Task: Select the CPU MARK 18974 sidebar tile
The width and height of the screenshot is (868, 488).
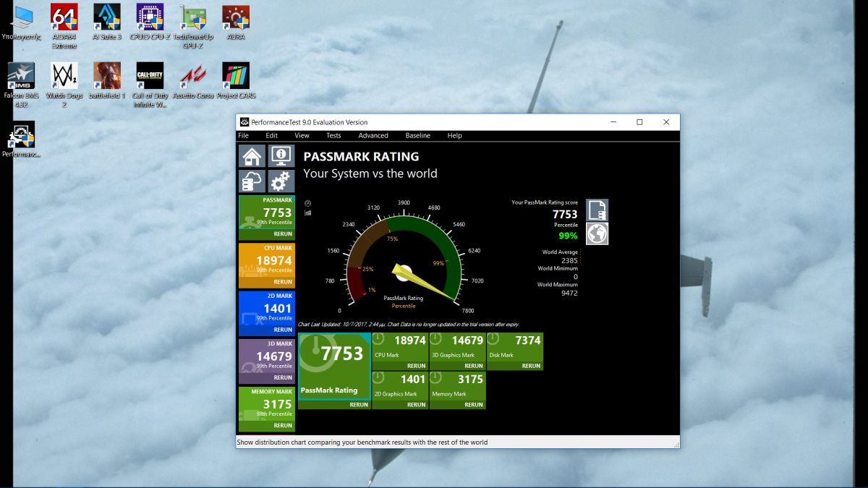Action: pos(267,260)
